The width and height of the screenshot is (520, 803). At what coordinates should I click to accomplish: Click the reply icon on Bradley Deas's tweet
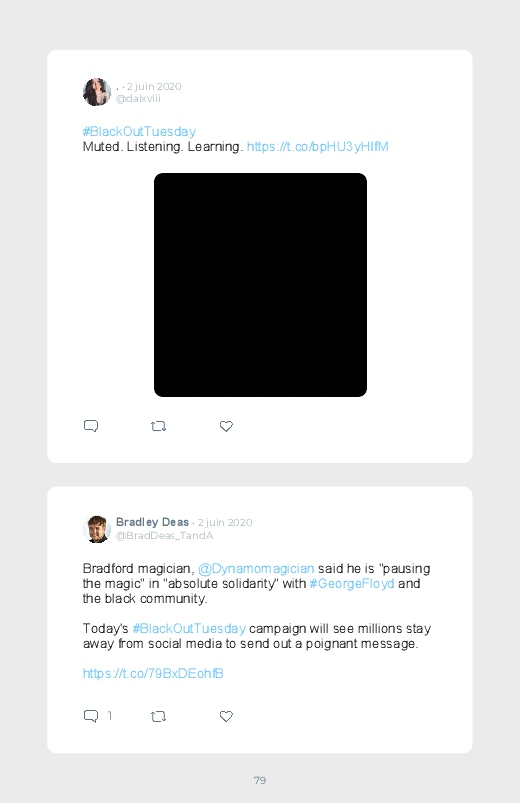pos(91,716)
